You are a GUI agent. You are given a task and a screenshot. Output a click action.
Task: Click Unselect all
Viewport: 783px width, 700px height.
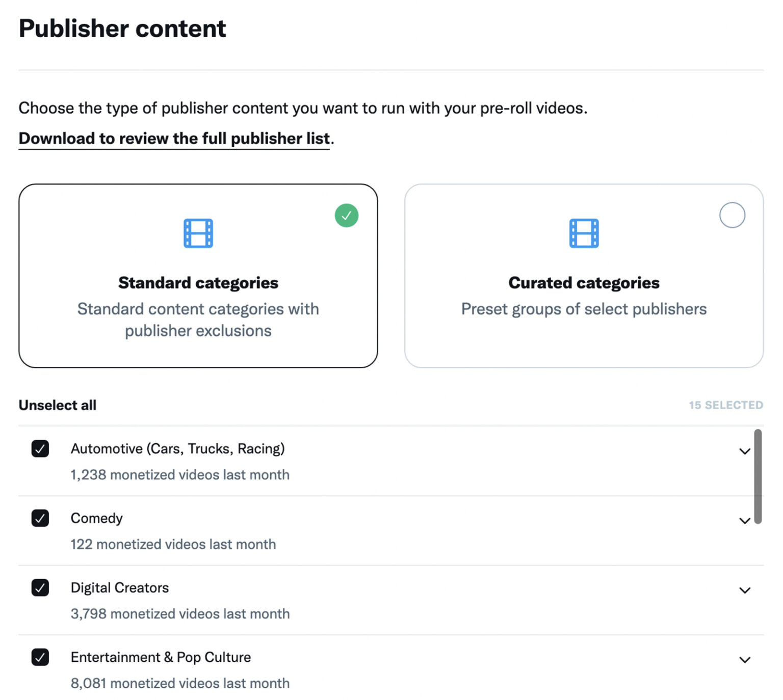point(57,405)
